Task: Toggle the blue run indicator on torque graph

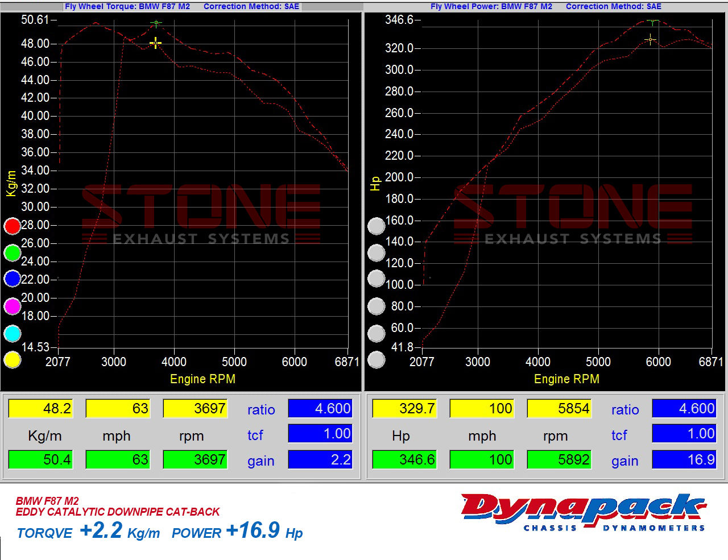Action: click(x=13, y=279)
